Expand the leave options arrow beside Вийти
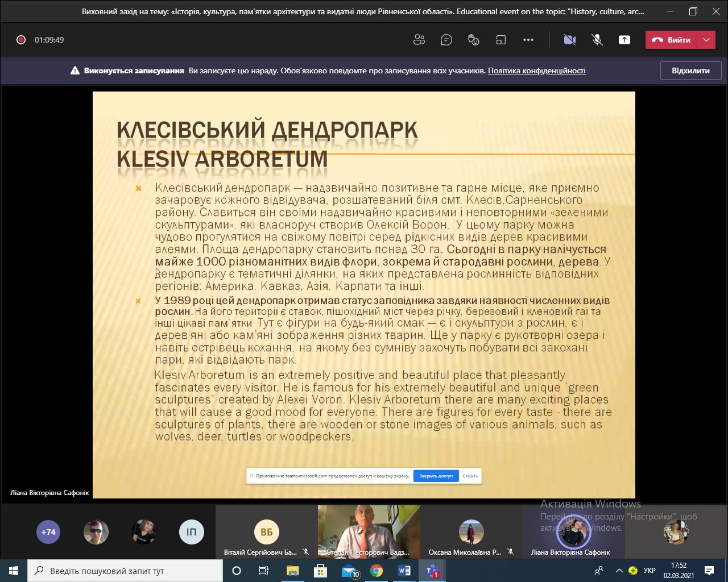Viewport: 728px width, 582px height. point(706,40)
